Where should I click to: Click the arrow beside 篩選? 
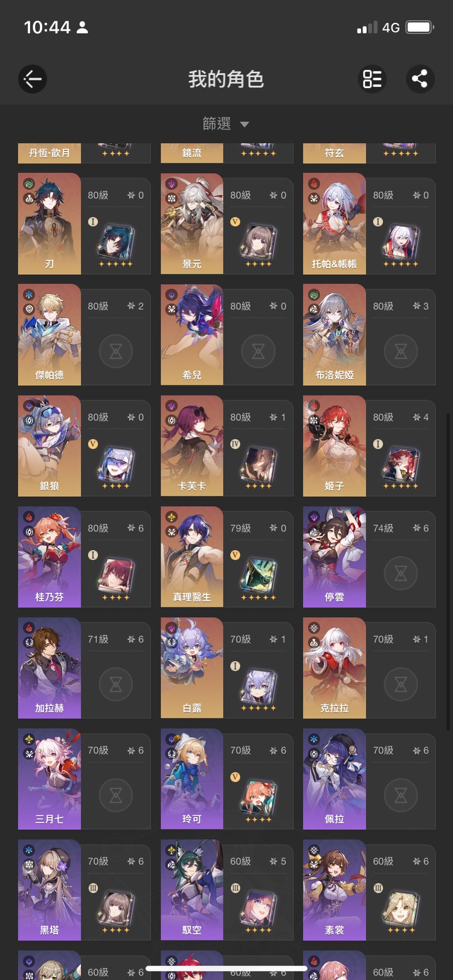(x=245, y=124)
